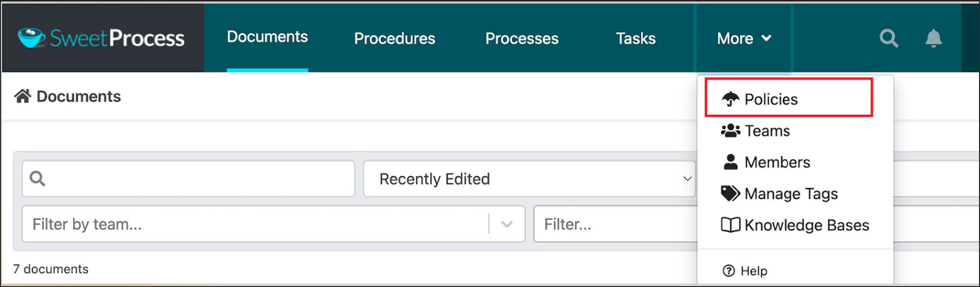Switch to the Procedures tab
Viewport: 980px width, 287px height.
(394, 38)
